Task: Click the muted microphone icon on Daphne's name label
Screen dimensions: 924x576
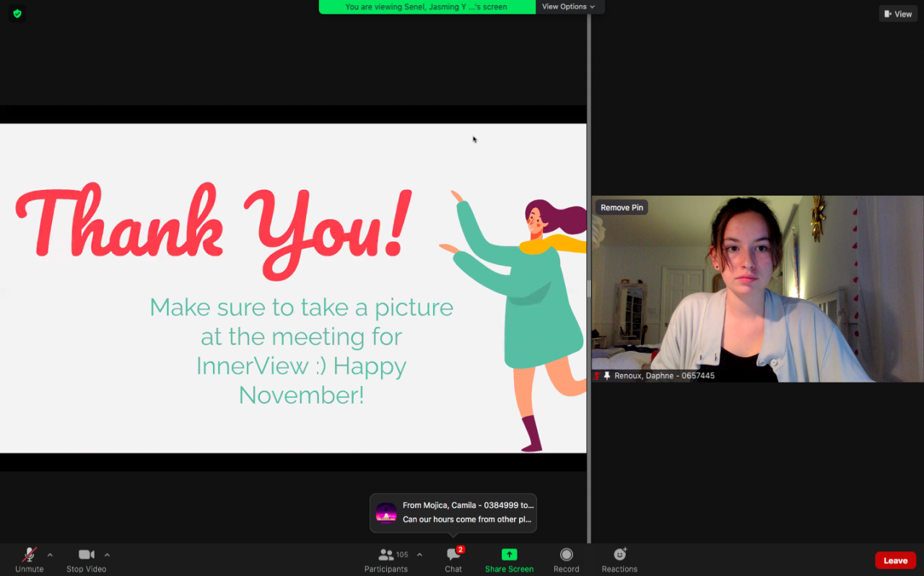Action: (x=596, y=376)
